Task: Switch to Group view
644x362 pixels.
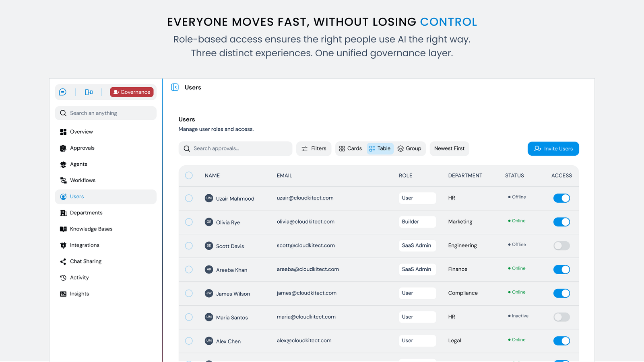Action: click(x=409, y=148)
